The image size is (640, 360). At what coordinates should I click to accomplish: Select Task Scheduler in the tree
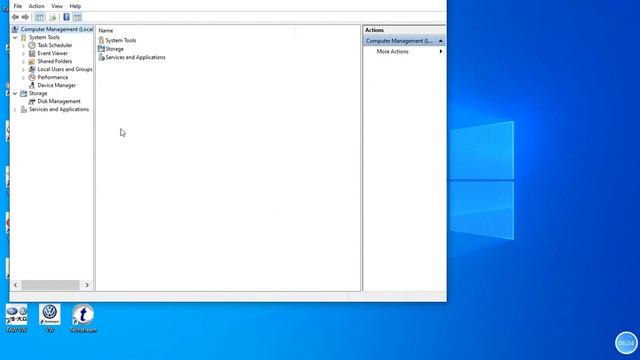55,45
